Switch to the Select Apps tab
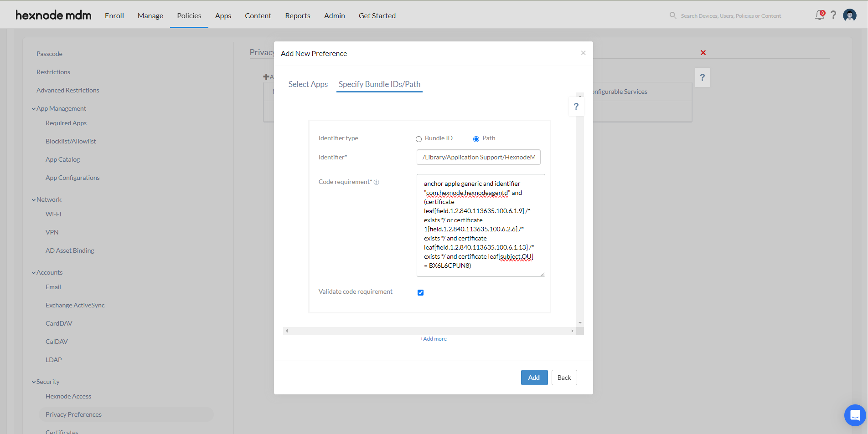 pyautogui.click(x=308, y=84)
